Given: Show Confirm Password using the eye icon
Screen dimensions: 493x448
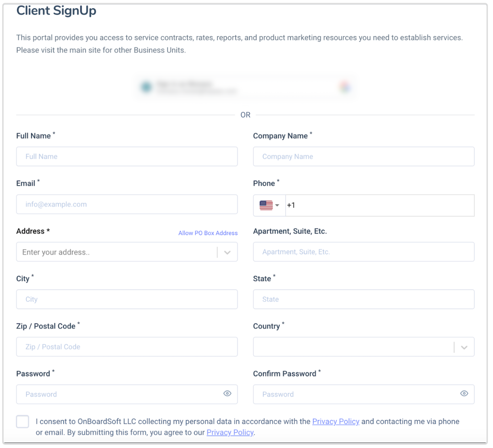Looking at the screenshot, I should [x=464, y=393].
